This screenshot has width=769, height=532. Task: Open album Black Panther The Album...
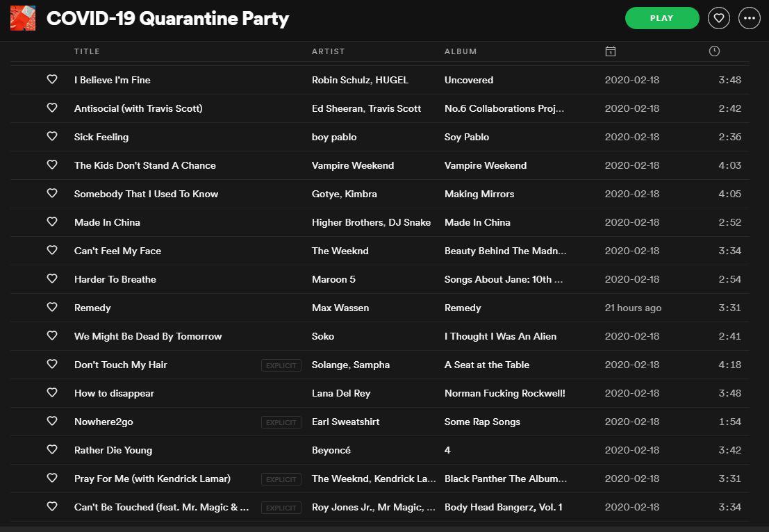pos(506,479)
